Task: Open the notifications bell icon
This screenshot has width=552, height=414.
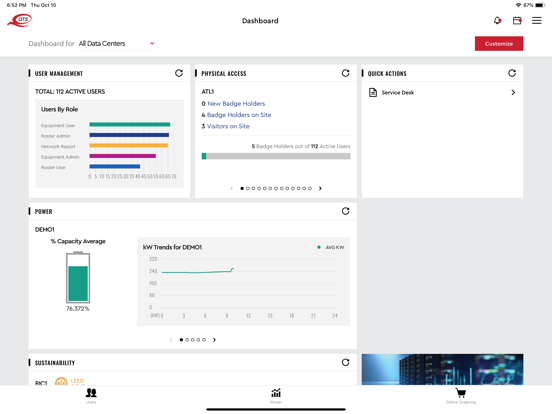Action: click(x=497, y=20)
